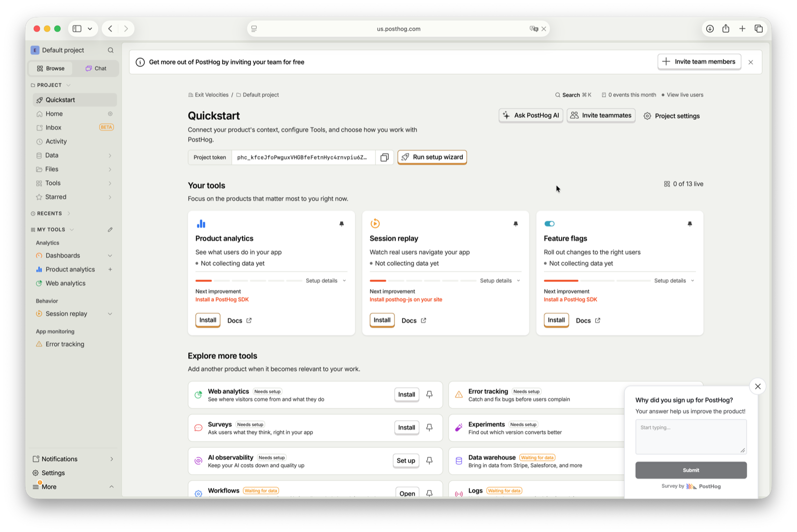
Task: Open Safari downloads icon
Action: 710,29
